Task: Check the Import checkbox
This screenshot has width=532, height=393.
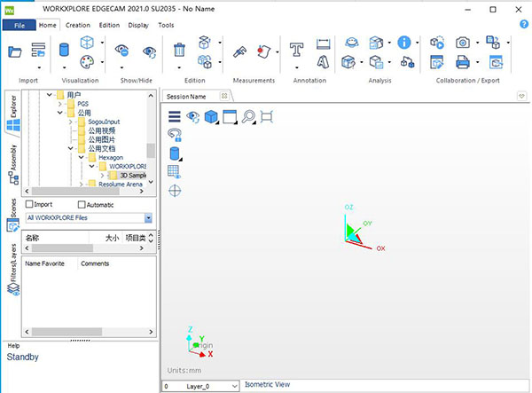Action: pyautogui.click(x=29, y=204)
